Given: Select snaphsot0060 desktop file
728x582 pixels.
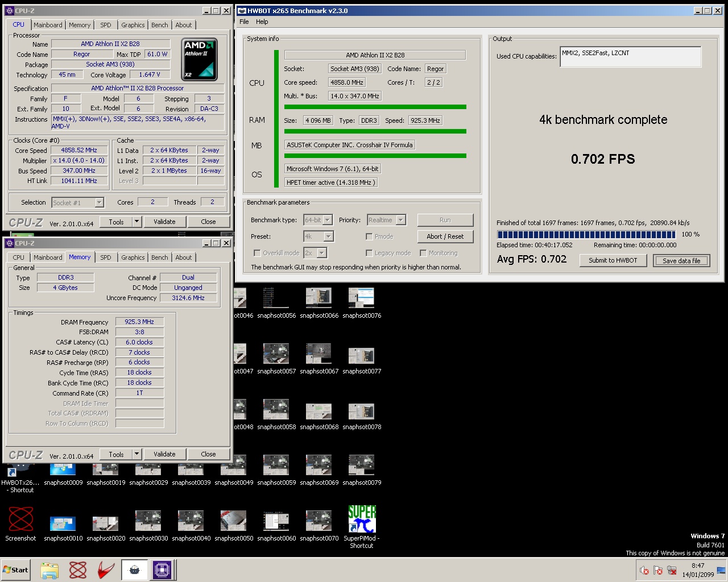Looking at the screenshot, I should tap(276, 525).
